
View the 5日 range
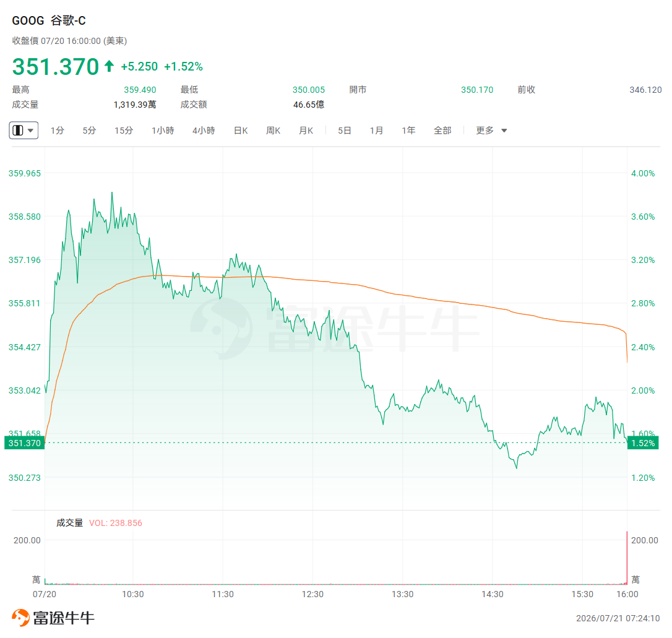[345, 130]
